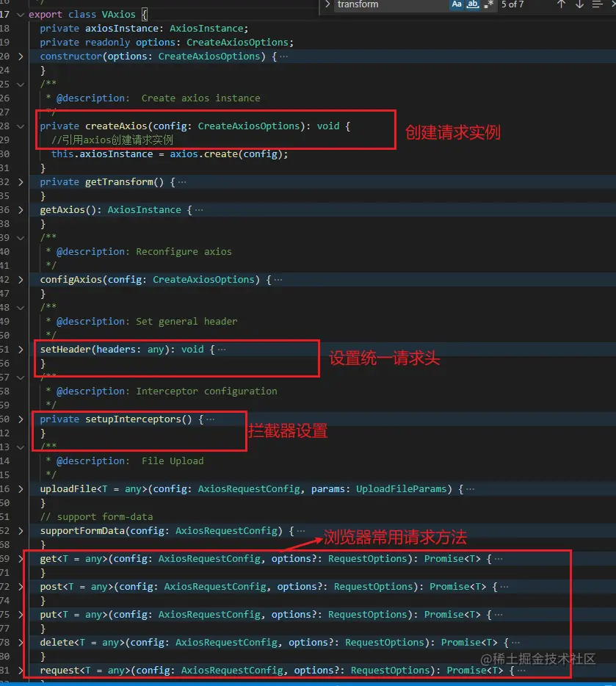
Task: Click the find input containing 'transform'
Action: [x=391, y=4]
